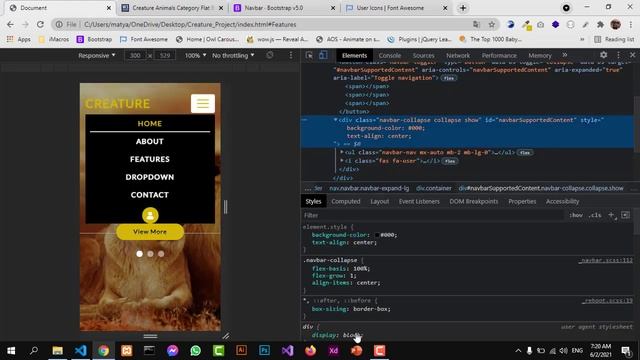Select div.container in the breadcrumb

click(x=433, y=188)
